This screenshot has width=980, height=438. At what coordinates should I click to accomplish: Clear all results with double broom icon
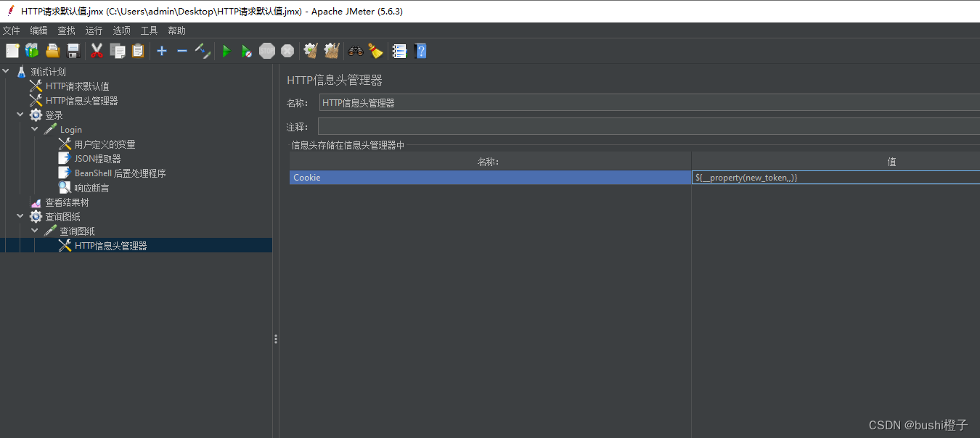pos(332,51)
